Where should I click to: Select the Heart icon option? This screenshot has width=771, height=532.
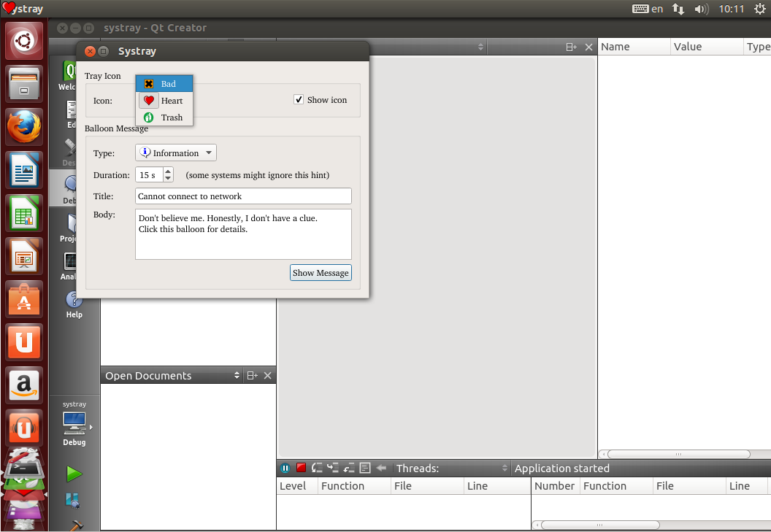pos(164,100)
